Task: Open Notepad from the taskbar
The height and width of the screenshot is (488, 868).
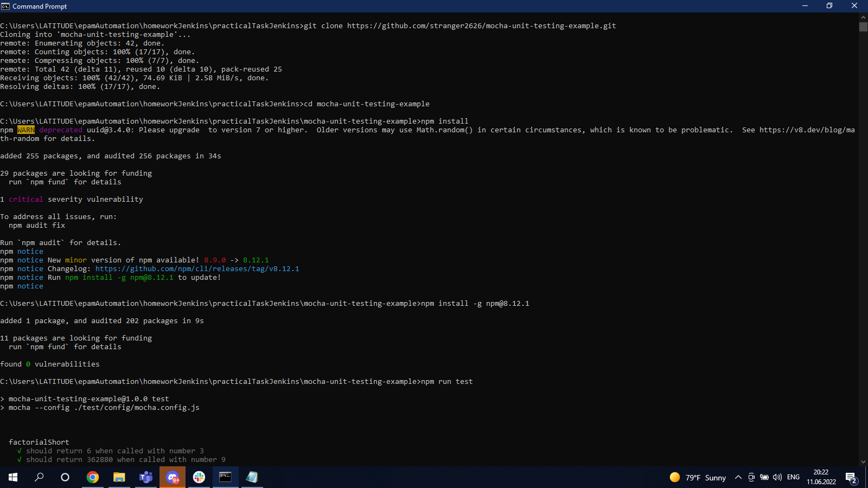Action: pyautogui.click(x=252, y=477)
